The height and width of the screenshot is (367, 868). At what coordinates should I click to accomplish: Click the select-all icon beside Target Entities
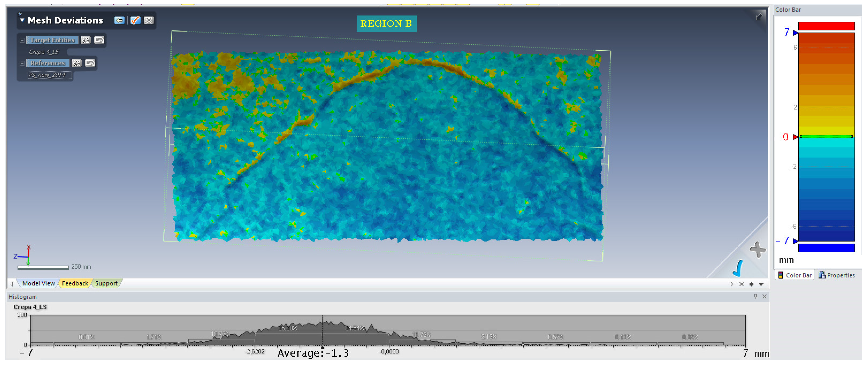[86, 41]
